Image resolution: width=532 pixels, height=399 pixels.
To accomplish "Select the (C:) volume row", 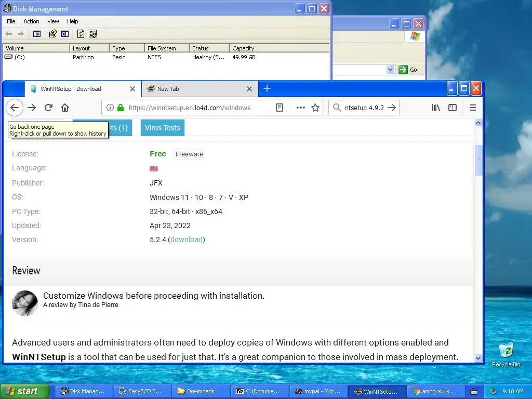I will pos(166,57).
